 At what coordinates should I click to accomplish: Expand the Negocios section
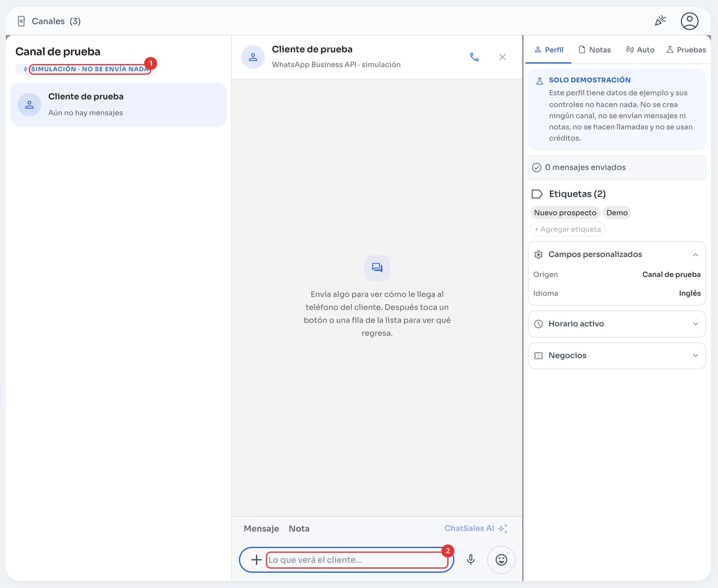coord(617,356)
